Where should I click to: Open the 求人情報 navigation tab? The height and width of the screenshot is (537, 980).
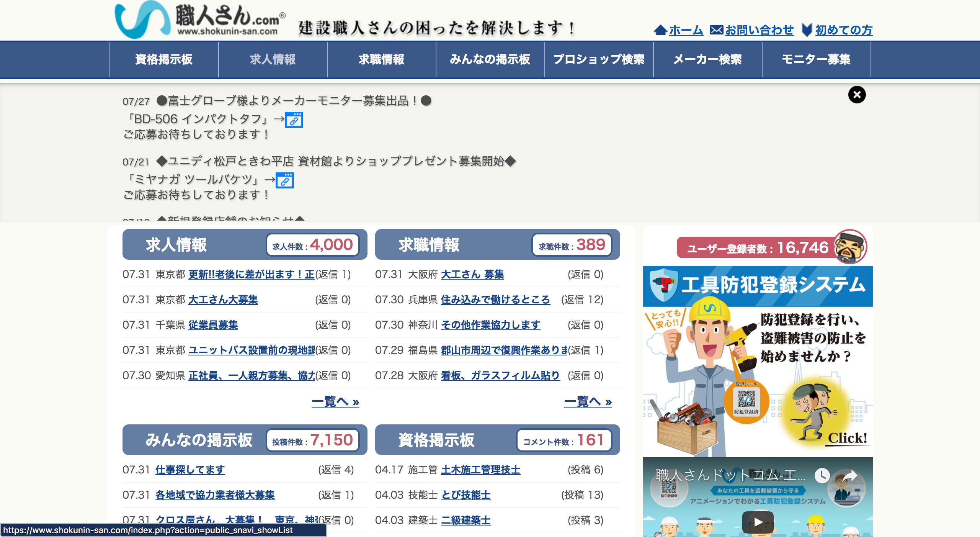click(x=273, y=59)
